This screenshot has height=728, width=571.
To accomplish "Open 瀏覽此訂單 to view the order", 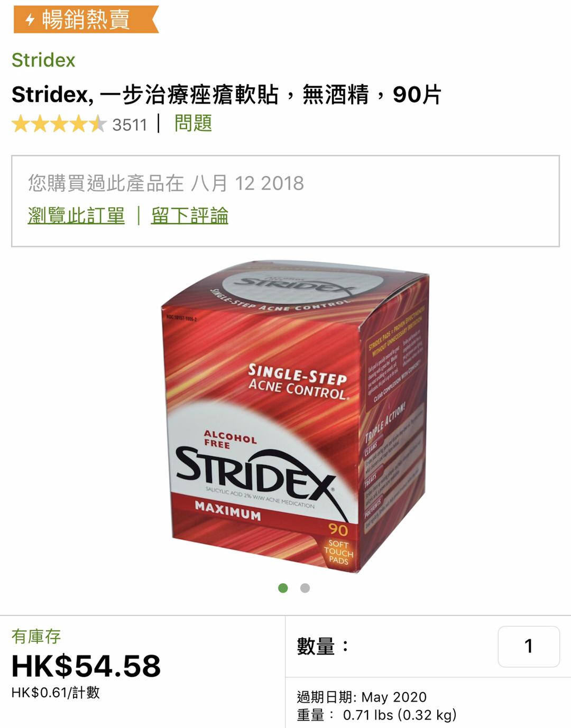I will (x=76, y=215).
